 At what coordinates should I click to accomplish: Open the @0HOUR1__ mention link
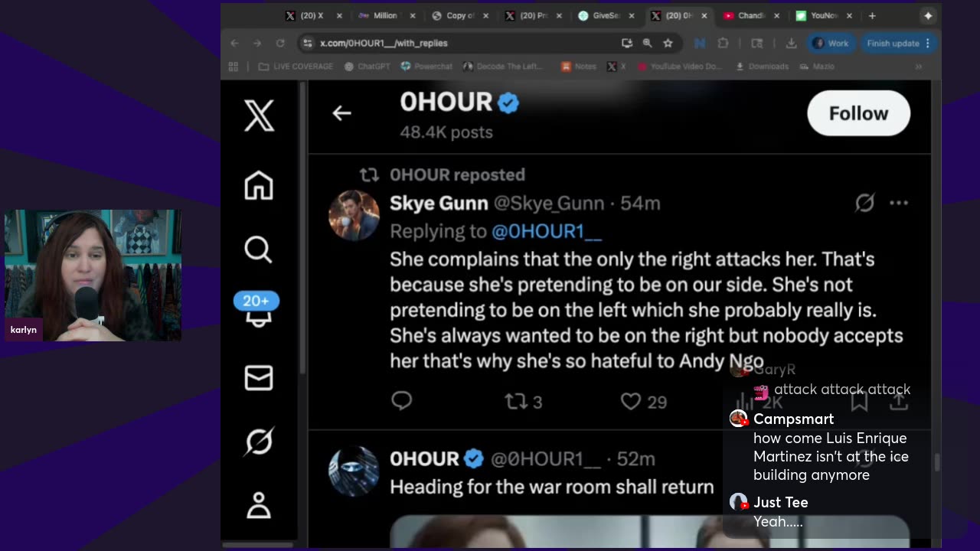pyautogui.click(x=547, y=231)
